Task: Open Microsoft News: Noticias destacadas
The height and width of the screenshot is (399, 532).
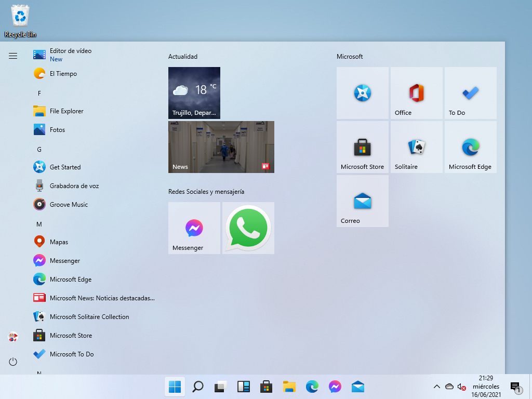Action: (94, 298)
